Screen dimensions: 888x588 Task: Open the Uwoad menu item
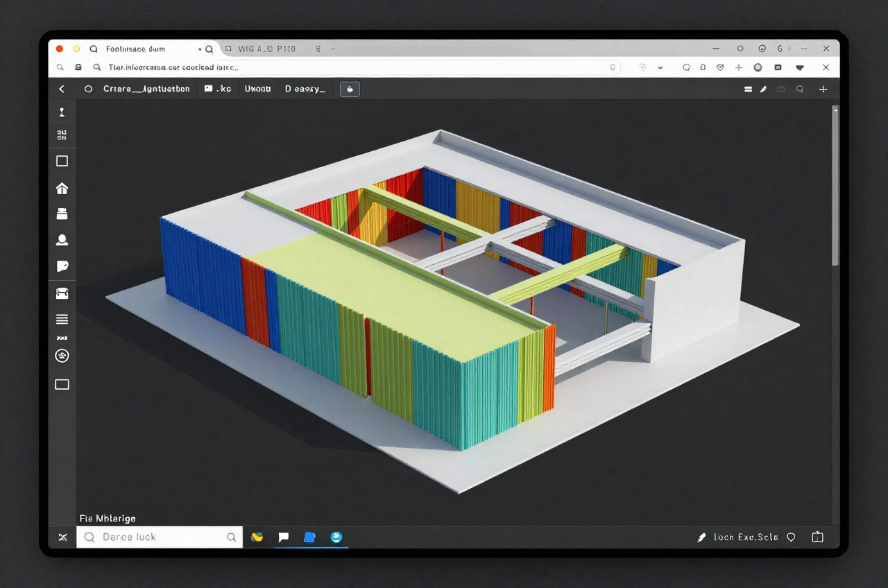point(257,89)
